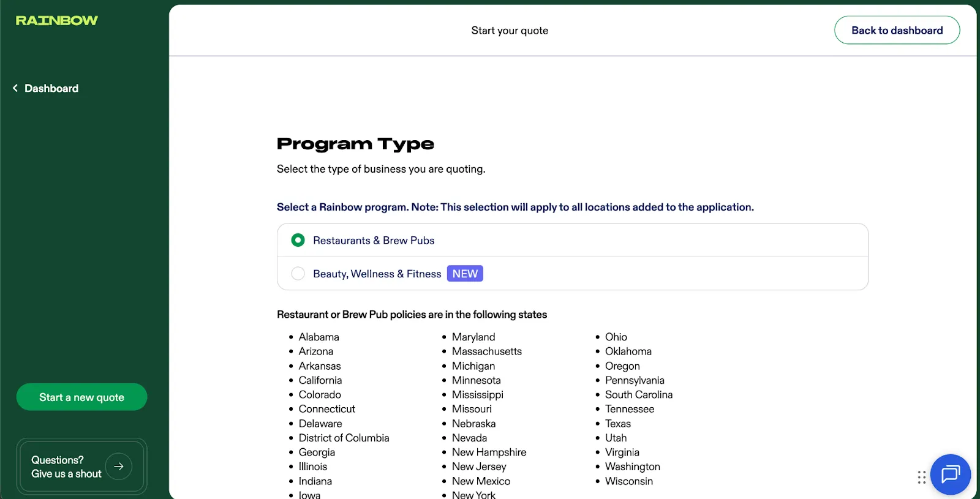Click Arizona in the state list
This screenshot has height=499, width=980.
pos(316,351)
